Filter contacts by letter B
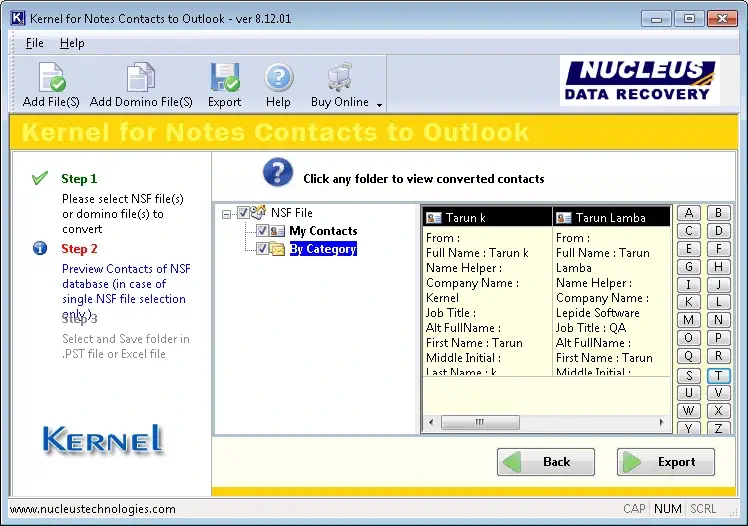Image resolution: width=748 pixels, height=526 pixels. (718, 213)
